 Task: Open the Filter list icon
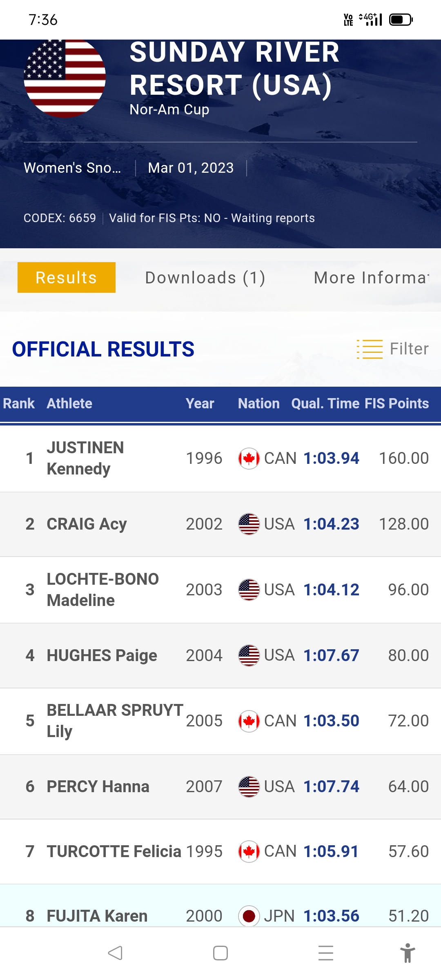pyautogui.click(x=370, y=349)
